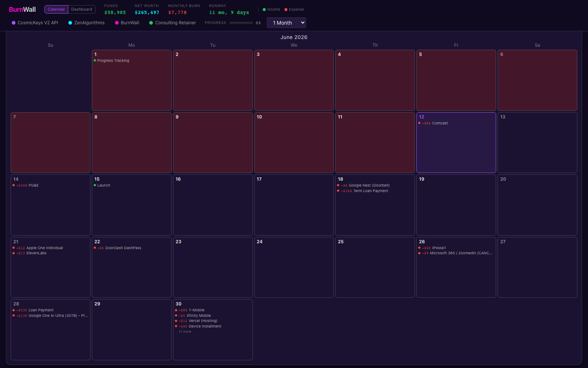Select the June 5 day cell
The width and height of the screenshot is (588, 368).
coord(456,80)
